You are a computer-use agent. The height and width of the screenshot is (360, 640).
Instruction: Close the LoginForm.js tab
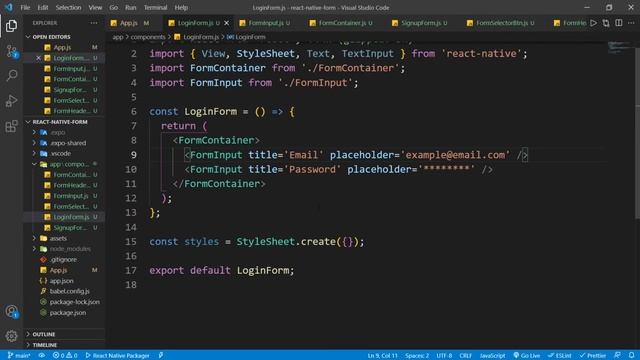(227, 23)
